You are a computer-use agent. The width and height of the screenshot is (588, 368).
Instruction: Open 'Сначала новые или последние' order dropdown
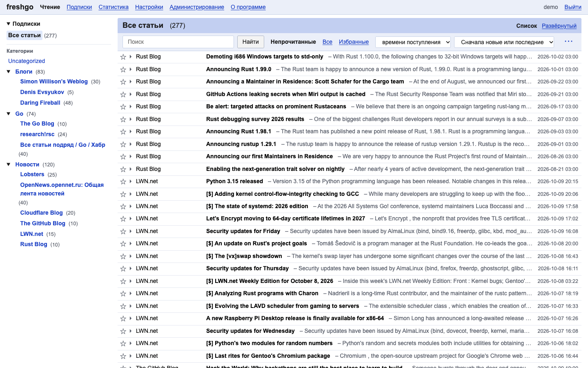coord(504,42)
